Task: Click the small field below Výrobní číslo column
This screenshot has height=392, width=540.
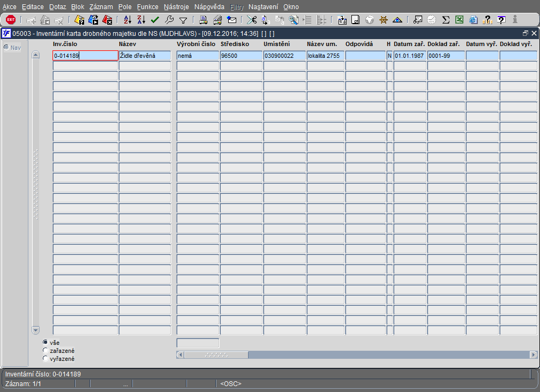Action: pyautogui.click(x=198, y=343)
